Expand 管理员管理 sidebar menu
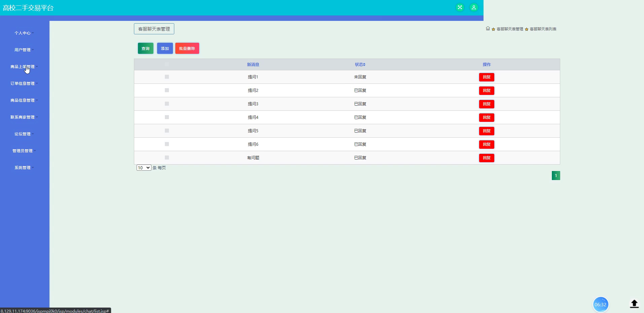This screenshot has width=644, height=313. [24, 151]
